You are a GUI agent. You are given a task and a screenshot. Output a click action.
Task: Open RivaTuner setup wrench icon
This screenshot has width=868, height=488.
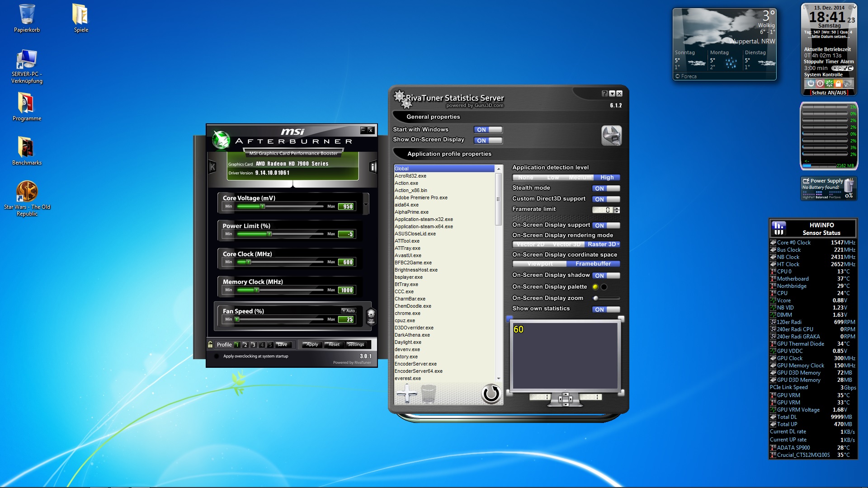(611, 136)
